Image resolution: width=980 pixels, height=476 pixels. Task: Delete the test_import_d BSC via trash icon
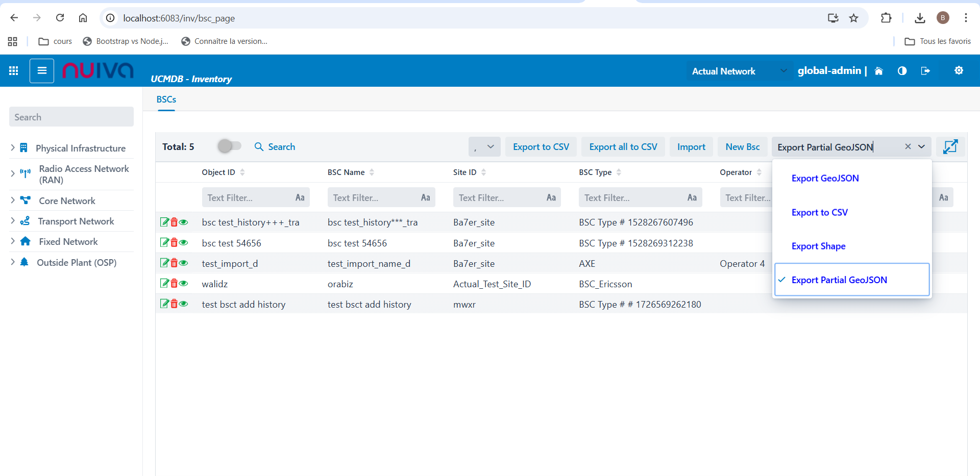[174, 263]
